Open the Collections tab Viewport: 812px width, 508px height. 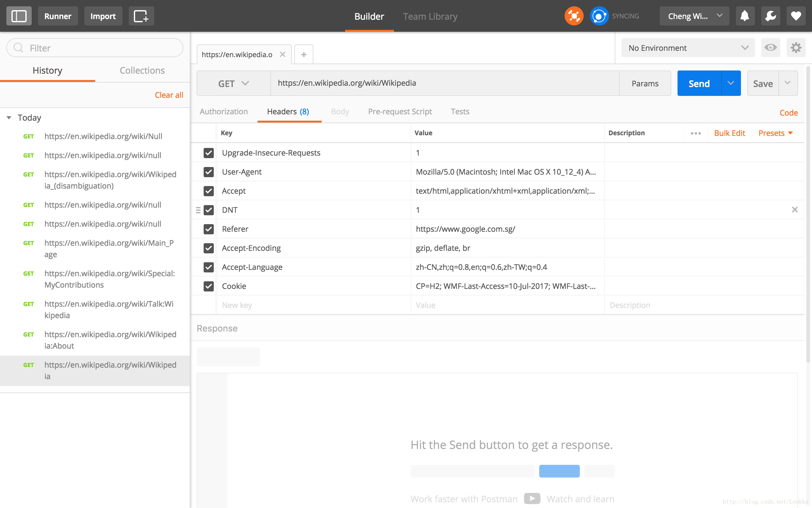[x=142, y=70]
